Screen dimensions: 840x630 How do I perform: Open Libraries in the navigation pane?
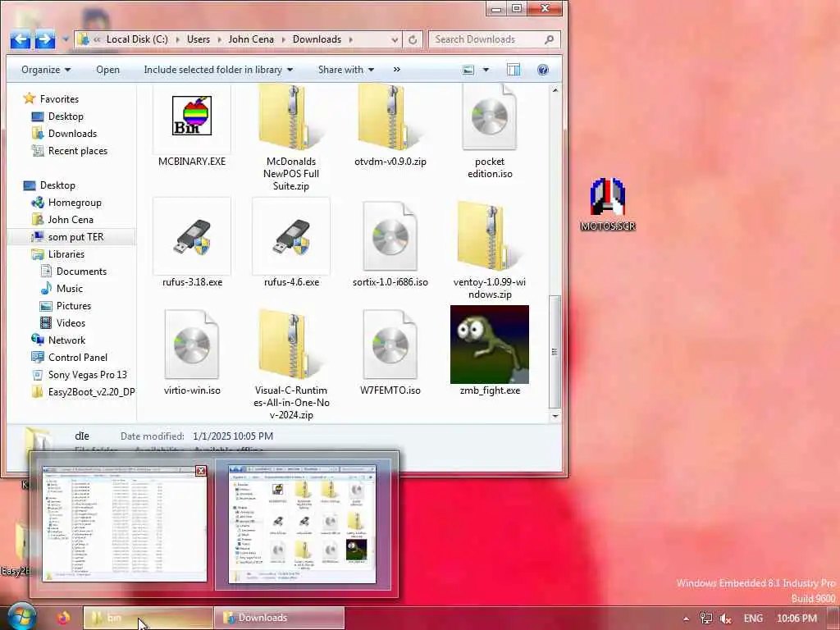click(66, 254)
